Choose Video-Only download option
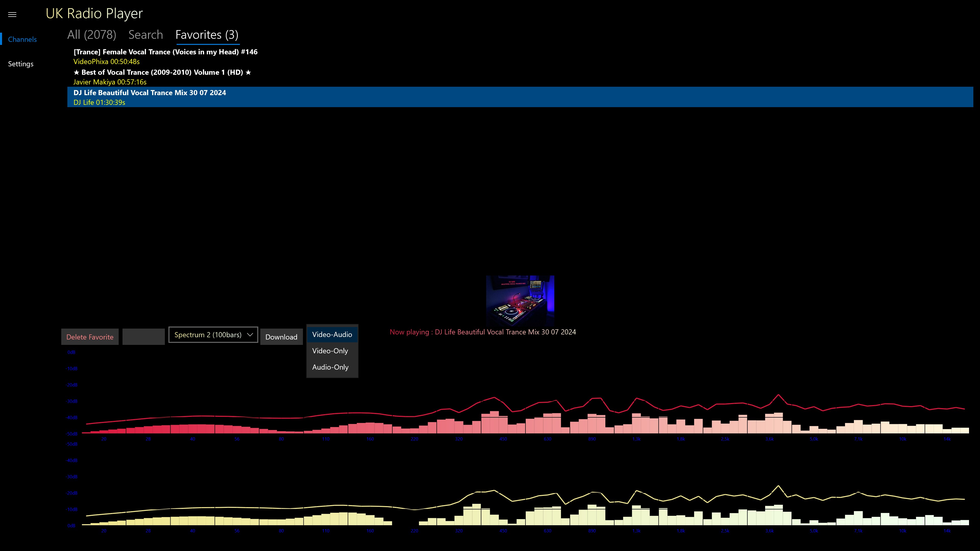The image size is (980, 551). pos(330,351)
